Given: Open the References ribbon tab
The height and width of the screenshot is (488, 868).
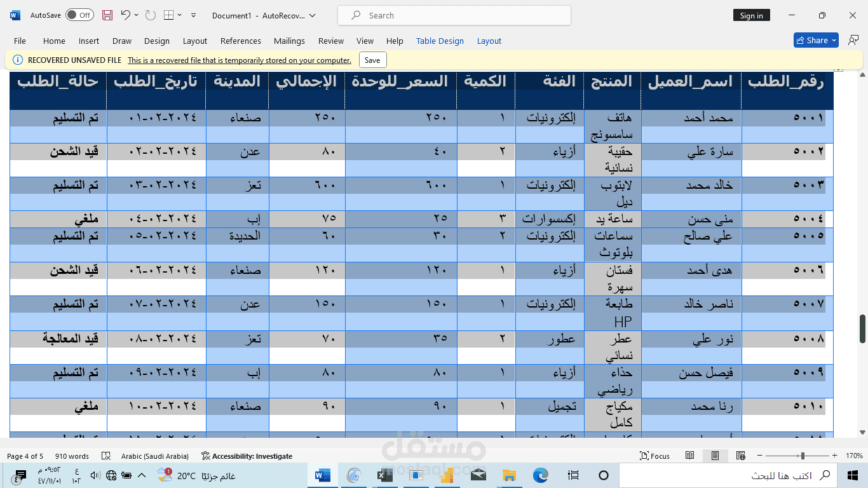Looking at the screenshot, I should click(x=241, y=41).
